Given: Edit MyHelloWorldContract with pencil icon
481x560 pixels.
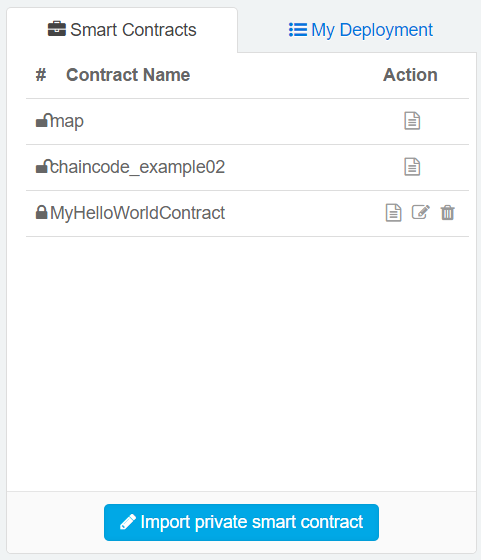Looking at the screenshot, I should [421, 212].
